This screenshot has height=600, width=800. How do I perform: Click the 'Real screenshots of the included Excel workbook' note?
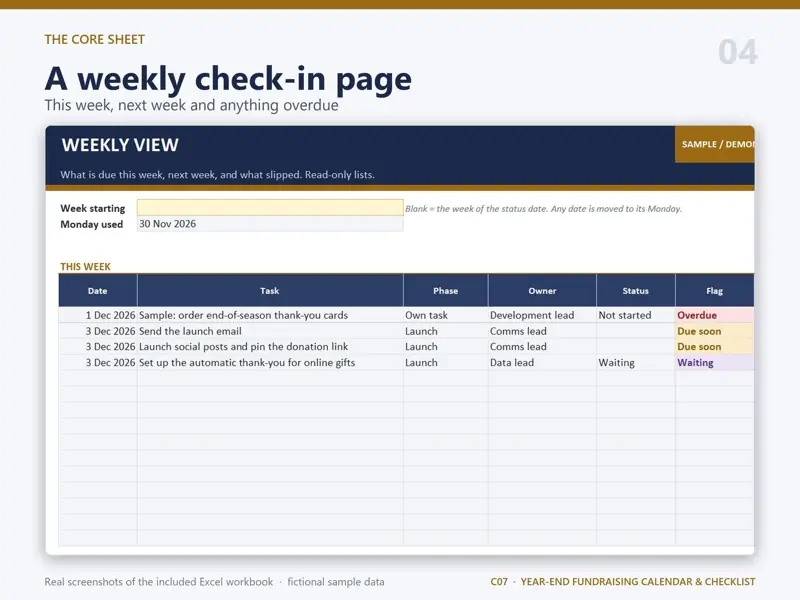[x=159, y=582]
